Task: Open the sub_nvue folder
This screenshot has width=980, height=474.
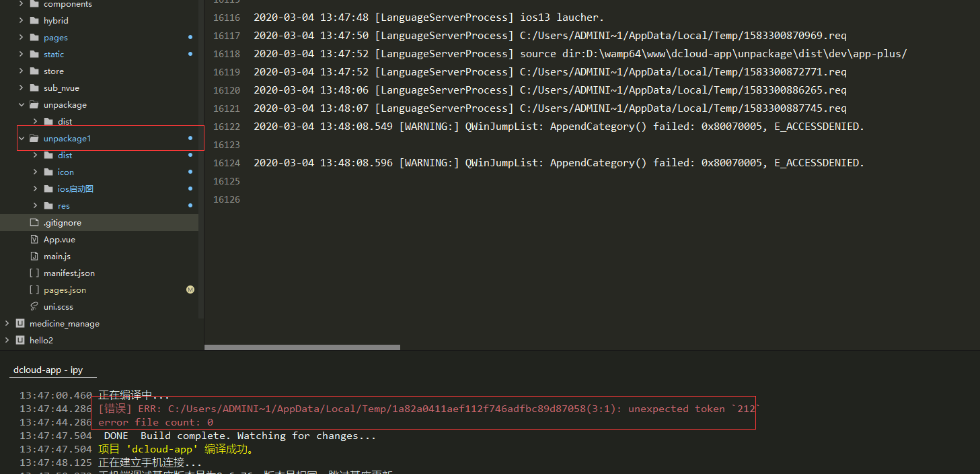Action: [61, 88]
